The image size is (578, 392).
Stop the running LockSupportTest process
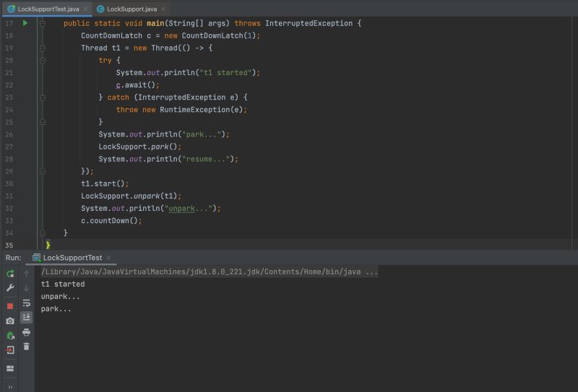(x=10, y=306)
